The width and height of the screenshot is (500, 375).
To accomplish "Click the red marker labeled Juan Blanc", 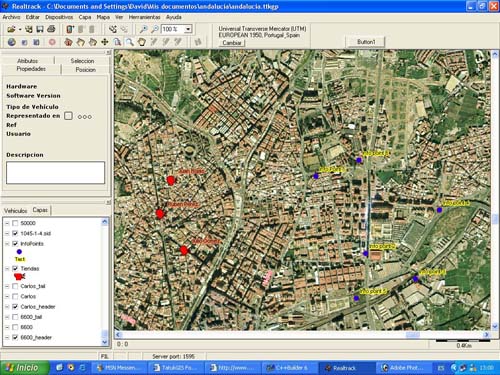I will (171, 180).
